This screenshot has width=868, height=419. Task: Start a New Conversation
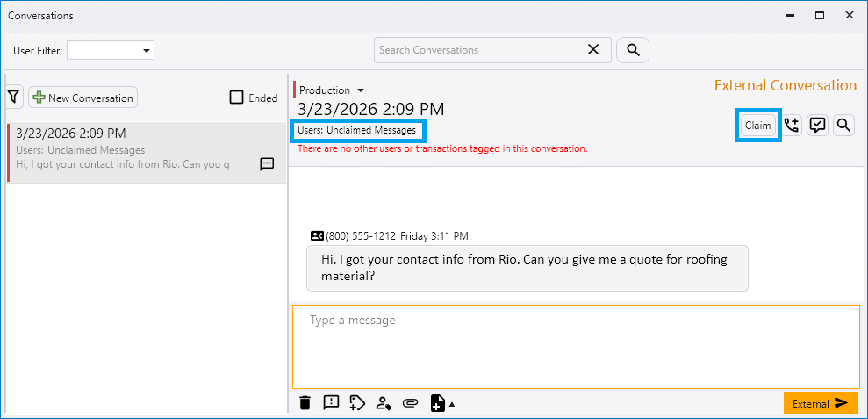82,98
